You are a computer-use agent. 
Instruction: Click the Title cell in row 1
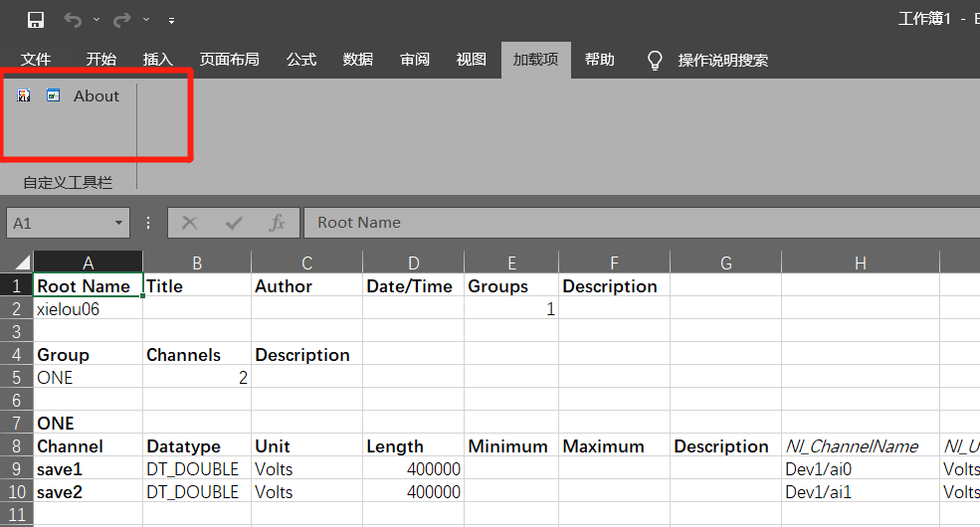(x=197, y=286)
